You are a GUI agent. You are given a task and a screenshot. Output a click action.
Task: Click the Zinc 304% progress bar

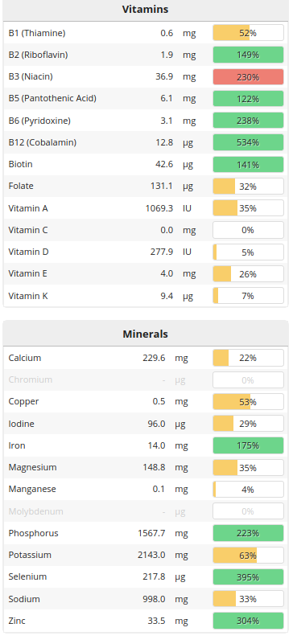[248, 621]
